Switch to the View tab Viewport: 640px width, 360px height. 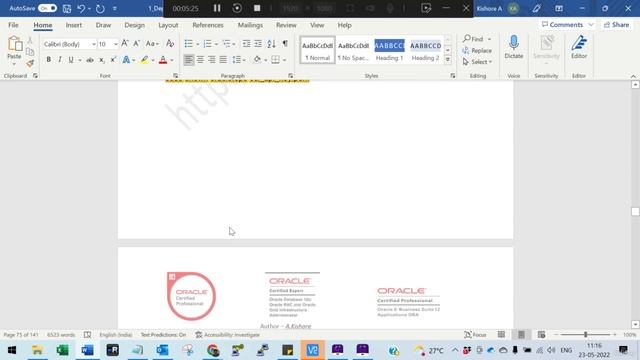point(317,25)
